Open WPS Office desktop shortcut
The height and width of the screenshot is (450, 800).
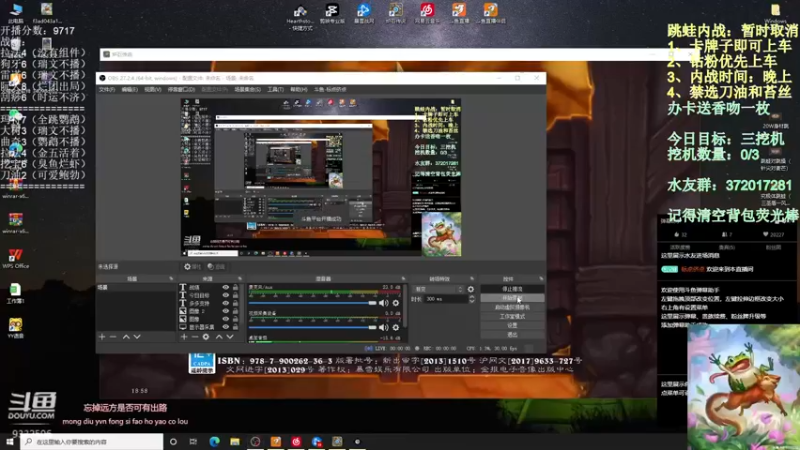pyautogui.click(x=15, y=258)
